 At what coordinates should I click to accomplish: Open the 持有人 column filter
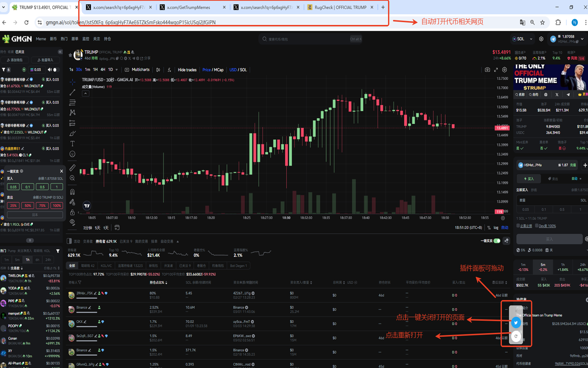(x=79, y=282)
